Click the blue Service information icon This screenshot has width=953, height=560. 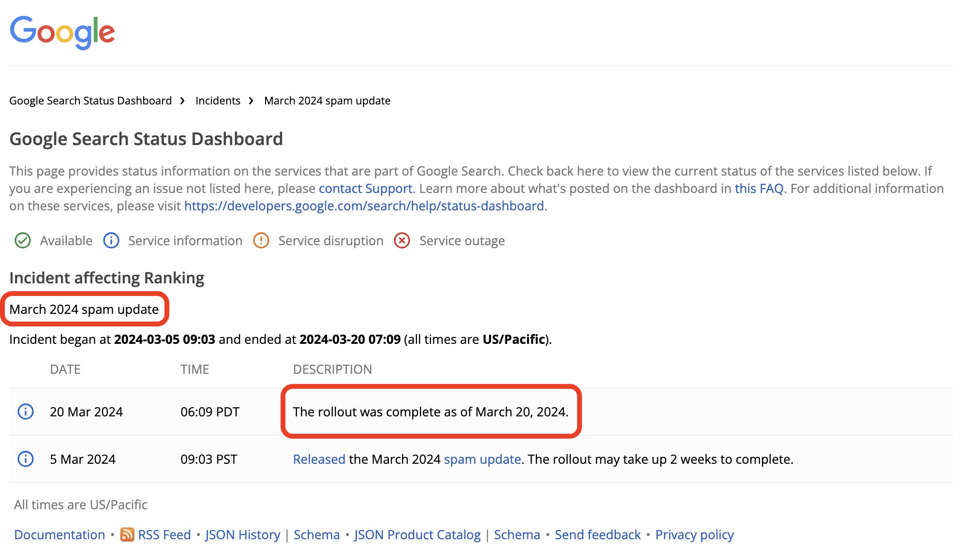pos(111,240)
